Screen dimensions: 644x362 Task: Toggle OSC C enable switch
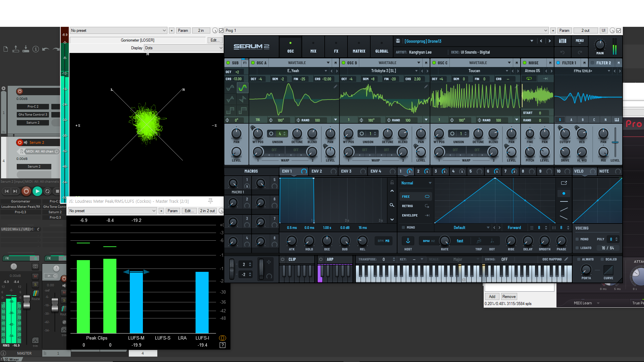[x=434, y=63]
